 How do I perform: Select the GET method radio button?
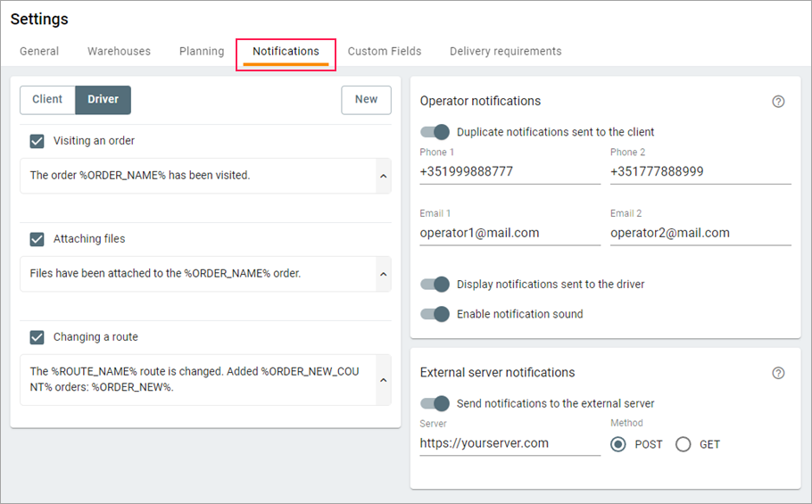684,444
